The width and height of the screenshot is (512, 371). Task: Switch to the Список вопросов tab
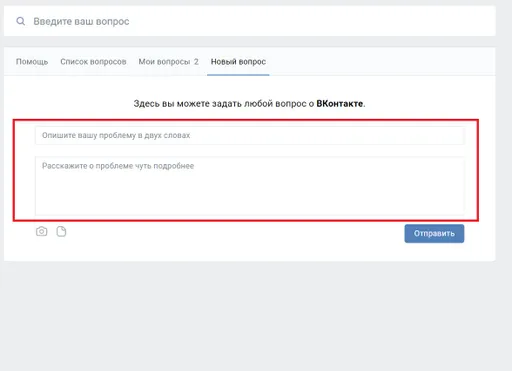point(93,62)
